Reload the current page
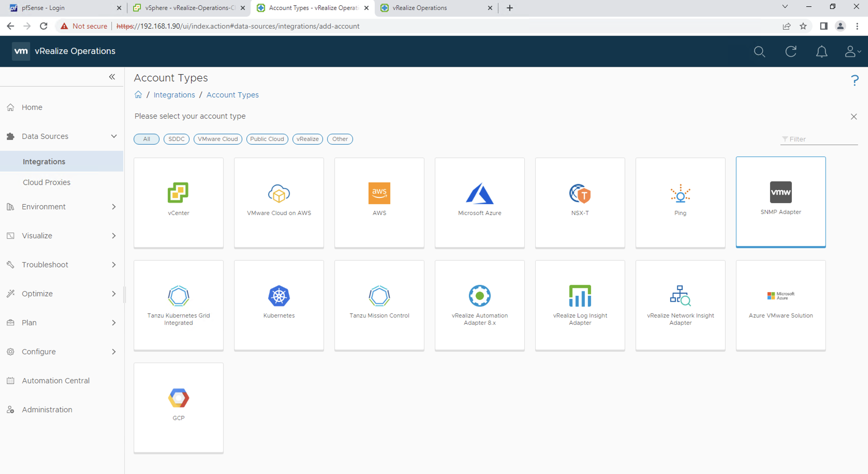Viewport: 868px width, 474px height. point(43,26)
